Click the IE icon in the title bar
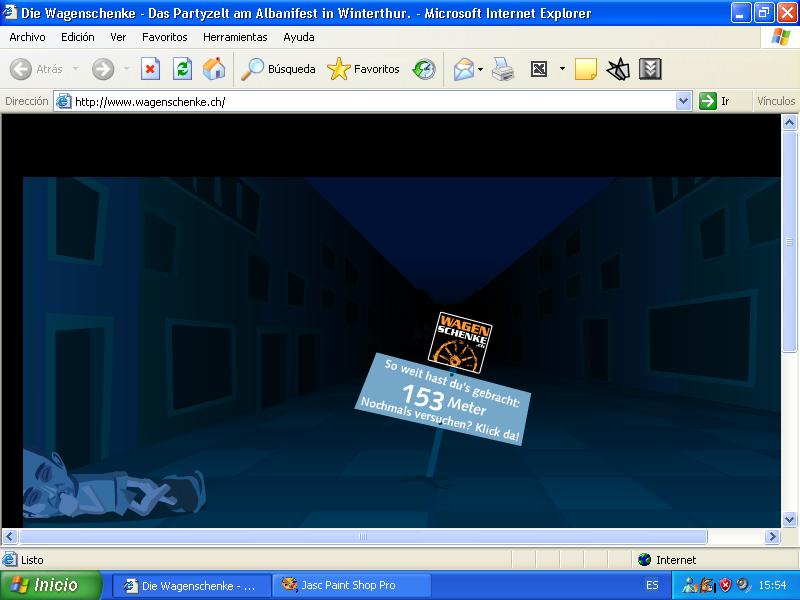 pyautogui.click(x=9, y=12)
